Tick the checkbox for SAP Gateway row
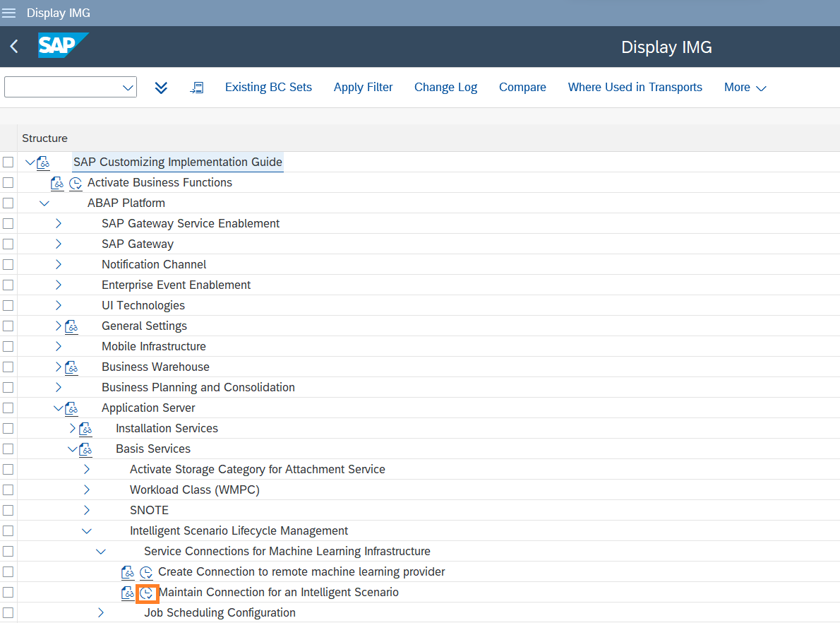840x623 pixels. tap(8, 244)
